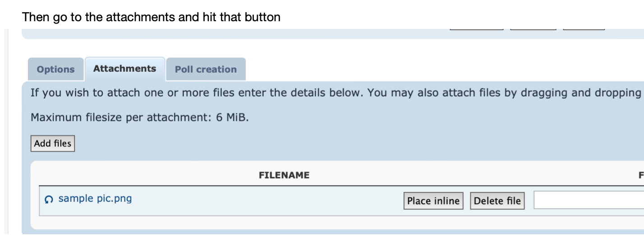Screen dimensions: 644x242
Task: Click the blue panel area right of Add files
Action: coord(316,144)
